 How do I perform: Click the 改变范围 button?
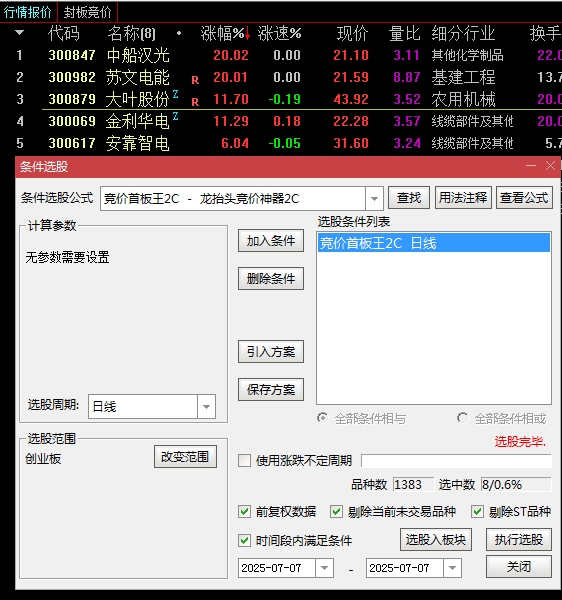click(185, 457)
